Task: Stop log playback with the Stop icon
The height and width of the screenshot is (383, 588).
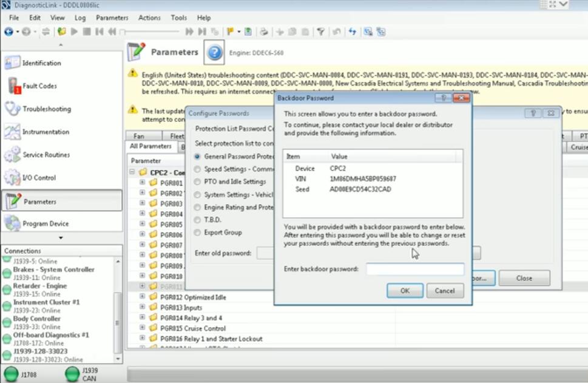Action: point(87,32)
